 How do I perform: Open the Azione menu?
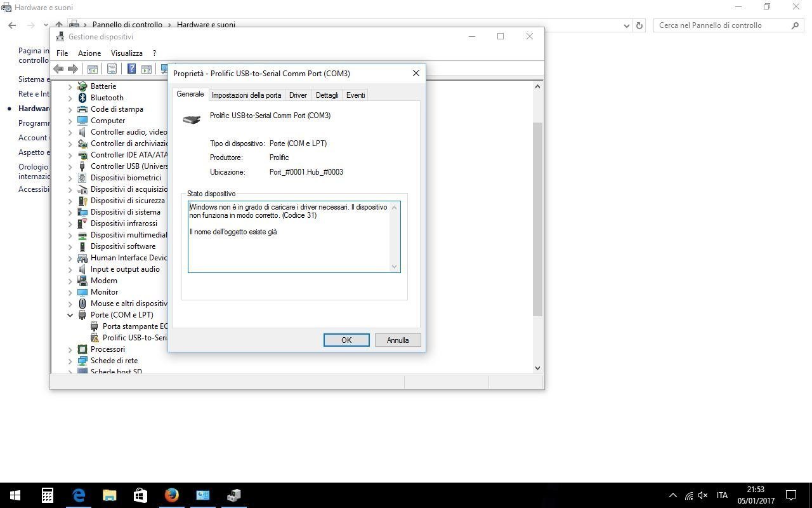coord(89,53)
